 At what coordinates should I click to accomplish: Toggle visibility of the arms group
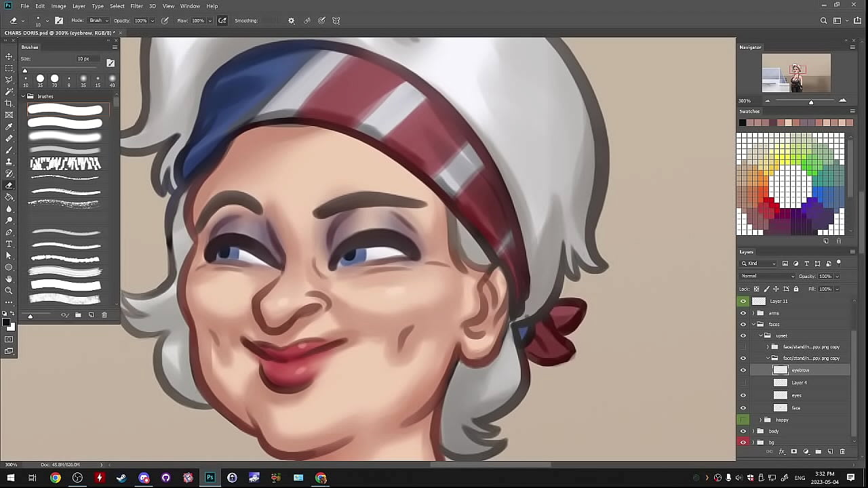coord(743,313)
